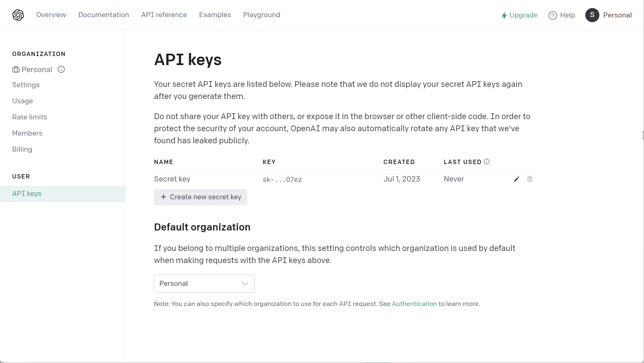The width and height of the screenshot is (644, 363).
Task: Open the Playground page
Action: click(x=262, y=15)
